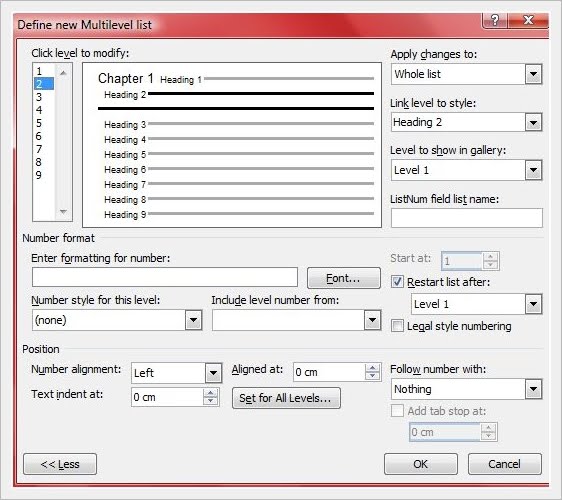The height and width of the screenshot is (500, 562).
Task: Open the Level to show in gallery dropdown
Action: [x=533, y=170]
